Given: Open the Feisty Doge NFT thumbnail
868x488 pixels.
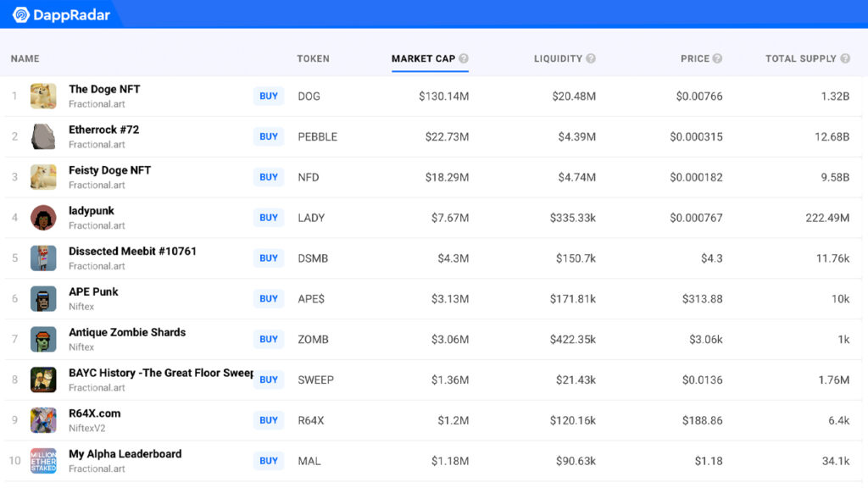Looking at the screenshot, I should coord(43,177).
